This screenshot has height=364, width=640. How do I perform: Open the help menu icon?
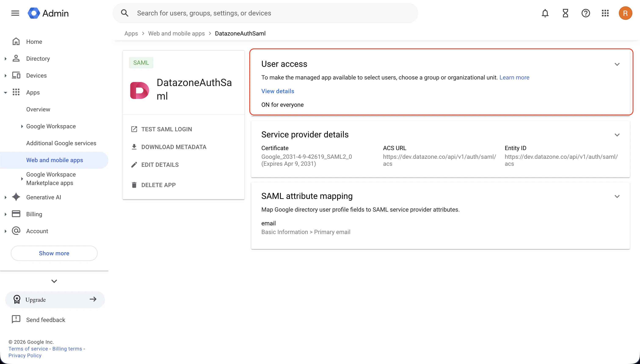[585, 13]
